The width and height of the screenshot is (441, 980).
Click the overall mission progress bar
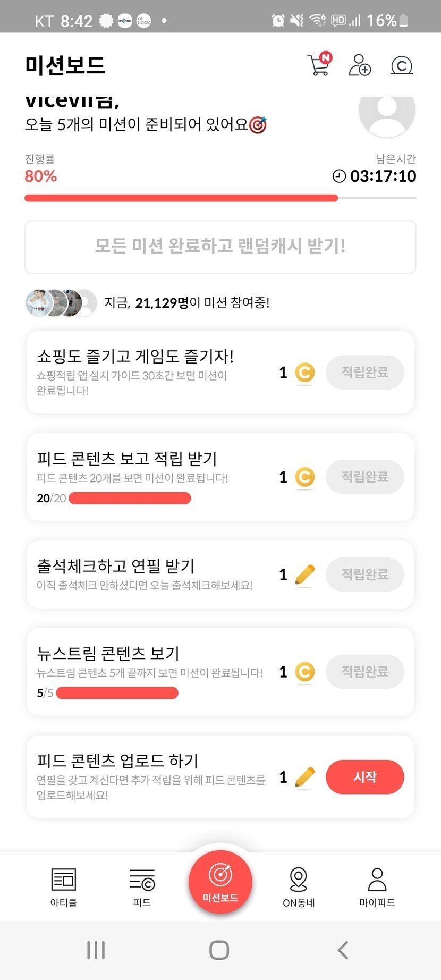tap(220, 198)
